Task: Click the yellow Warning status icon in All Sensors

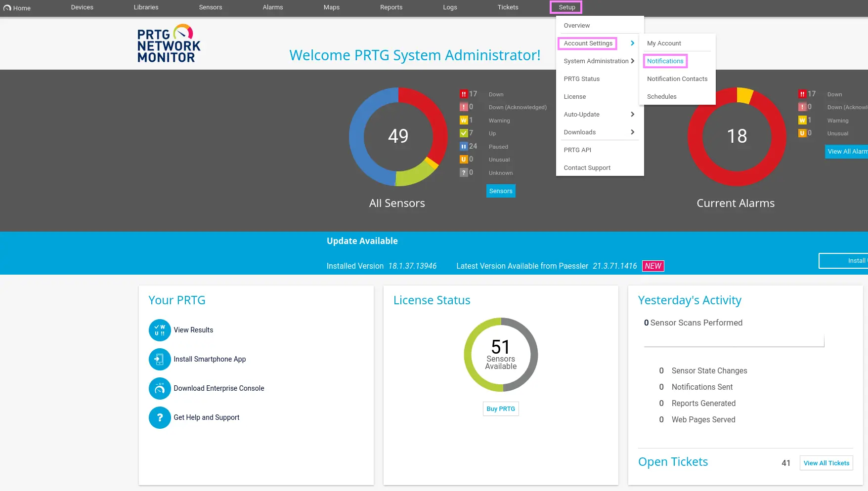Action: pyautogui.click(x=463, y=120)
